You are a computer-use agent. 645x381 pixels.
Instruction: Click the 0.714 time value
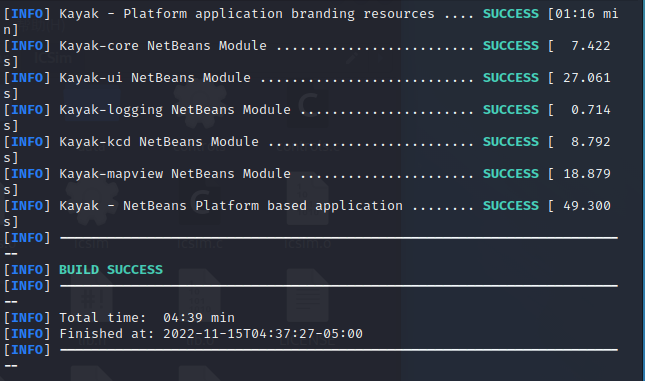[x=591, y=110]
